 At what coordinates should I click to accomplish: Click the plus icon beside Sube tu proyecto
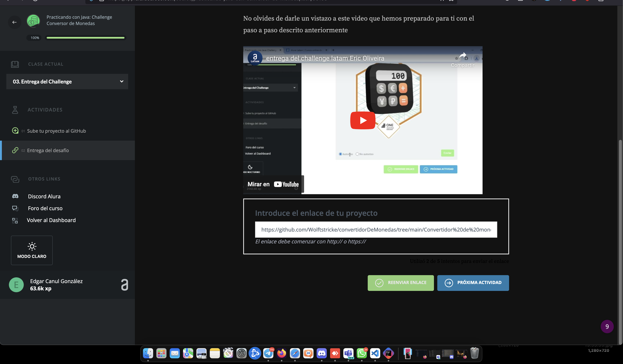pos(15,131)
